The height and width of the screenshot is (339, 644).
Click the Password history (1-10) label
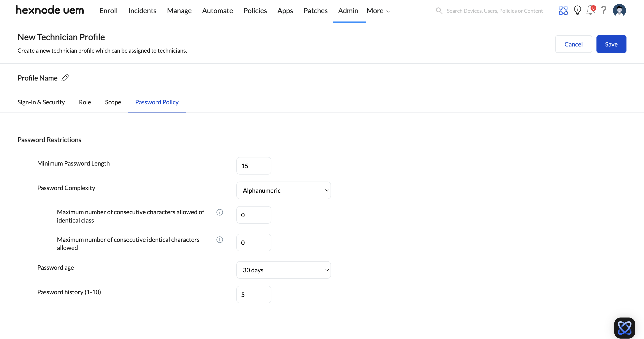point(69,292)
